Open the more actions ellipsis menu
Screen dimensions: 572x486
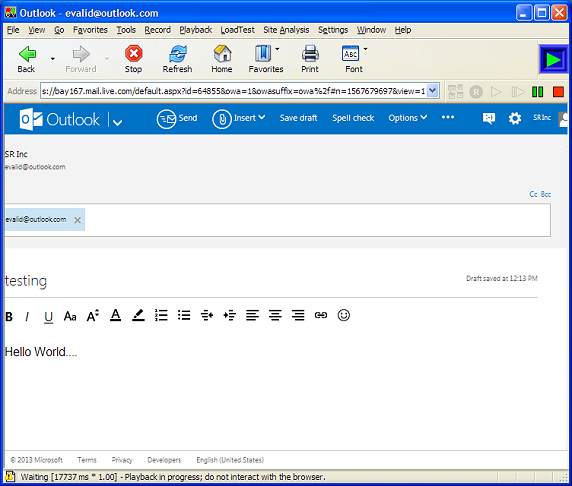[x=448, y=117]
